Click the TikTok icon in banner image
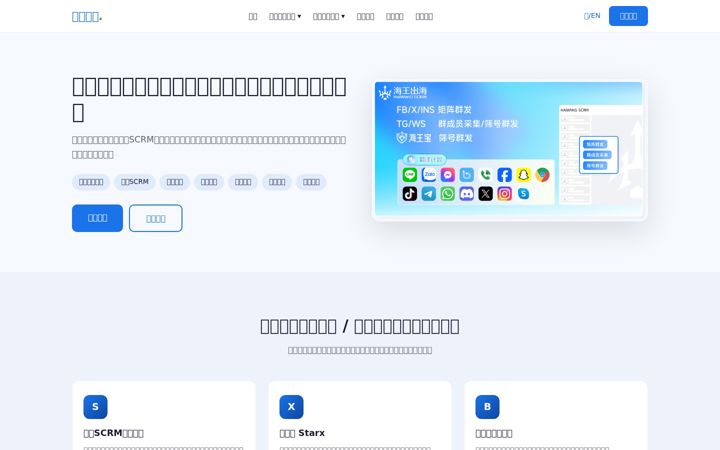This screenshot has width=720, height=450. click(x=410, y=194)
